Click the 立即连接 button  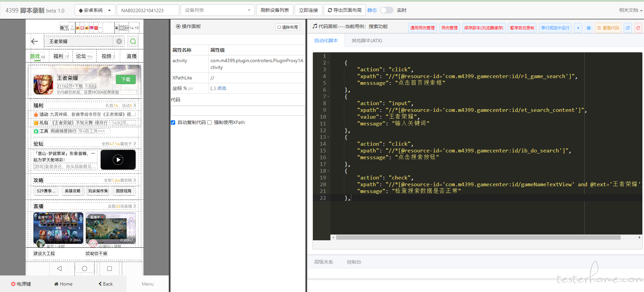pos(308,10)
